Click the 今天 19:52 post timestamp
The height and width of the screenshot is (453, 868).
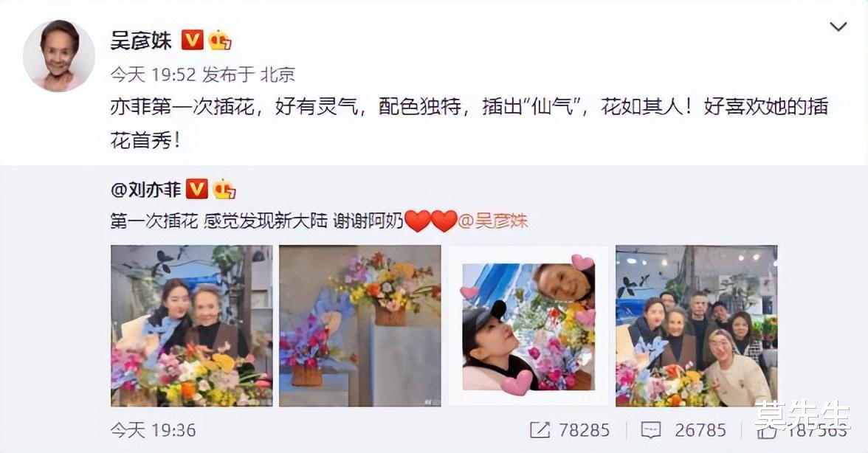[153, 75]
